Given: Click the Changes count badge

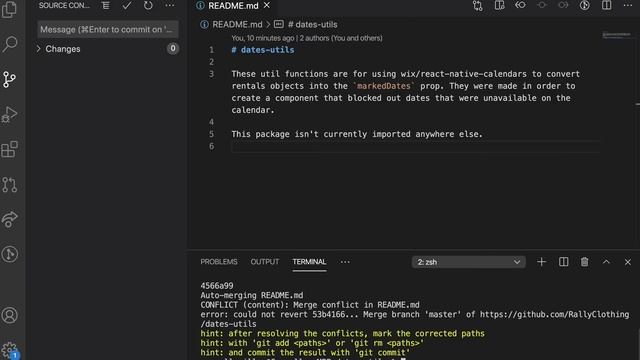Looking at the screenshot, I should click(173, 49).
